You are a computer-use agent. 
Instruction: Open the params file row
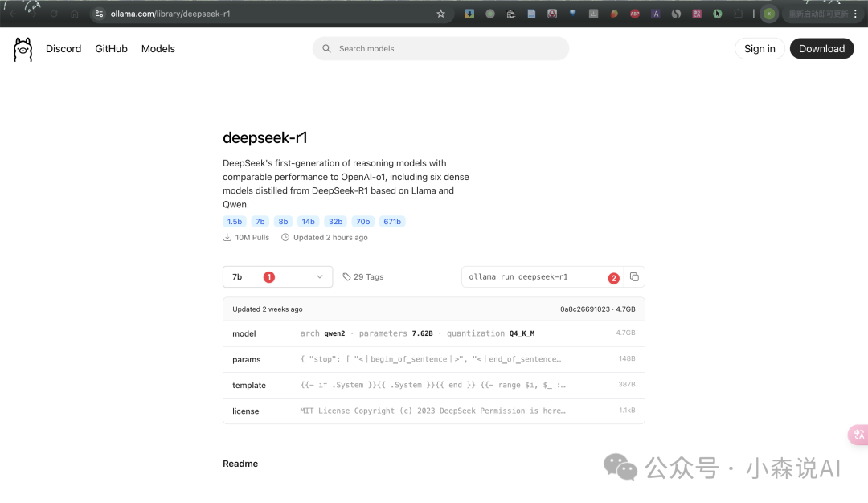pyautogui.click(x=433, y=359)
